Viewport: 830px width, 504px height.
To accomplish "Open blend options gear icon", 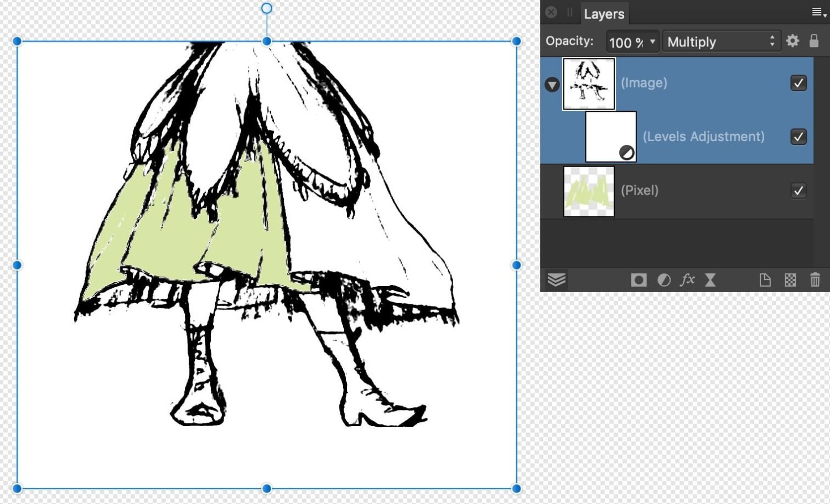I will tap(792, 41).
